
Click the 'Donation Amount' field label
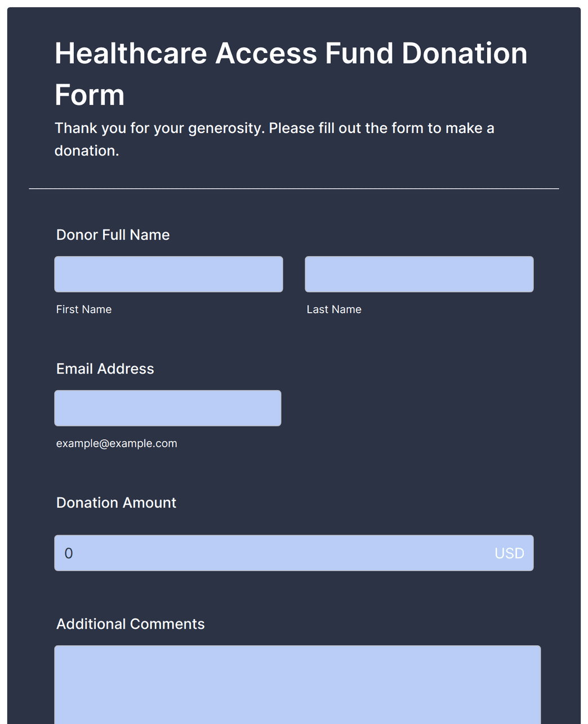coord(116,503)
